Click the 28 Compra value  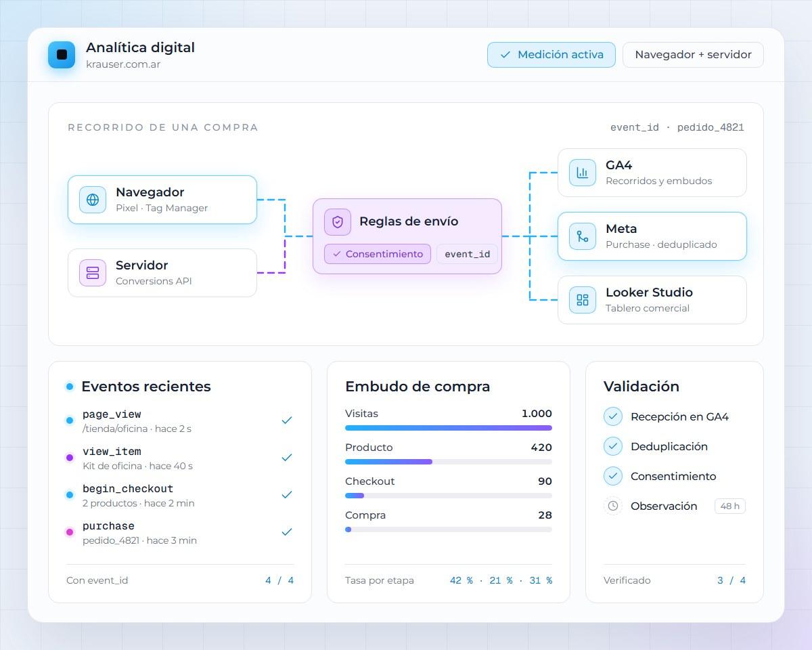545,515
